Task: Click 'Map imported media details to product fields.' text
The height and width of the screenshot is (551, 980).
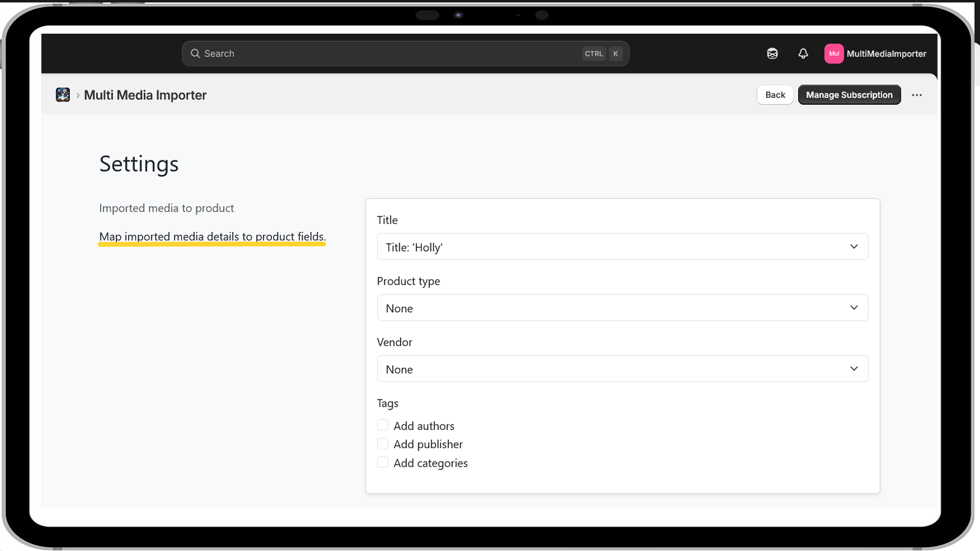Action: point(213,236)
